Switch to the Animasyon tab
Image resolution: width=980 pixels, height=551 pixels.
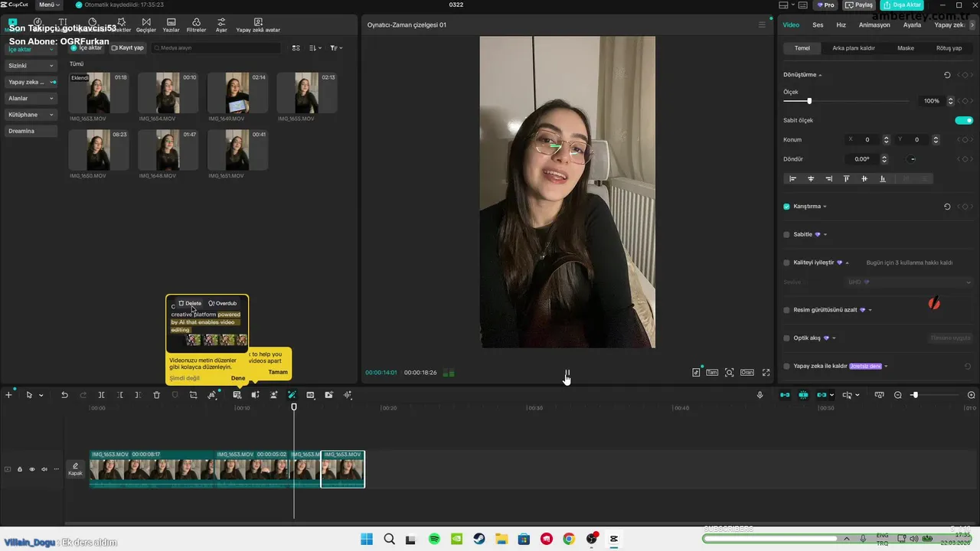874,25
